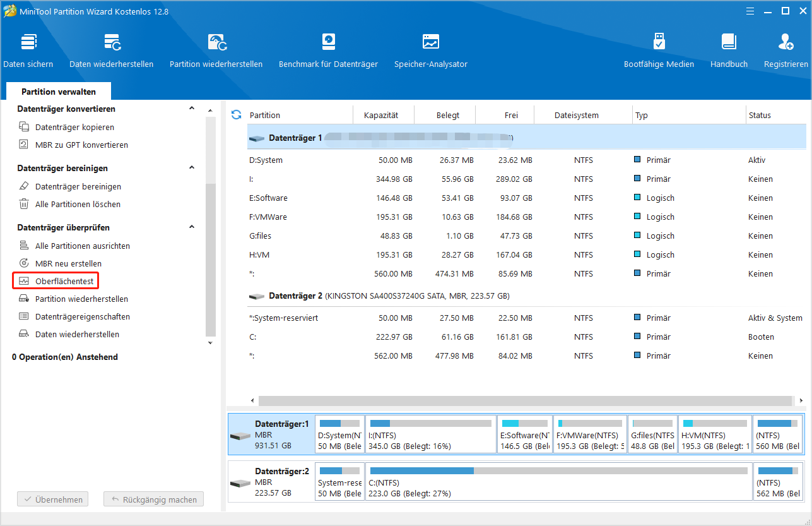This screenshot has height=526, width=812.
Task: Select the E:Software partition row
Action: coord(527,198)
